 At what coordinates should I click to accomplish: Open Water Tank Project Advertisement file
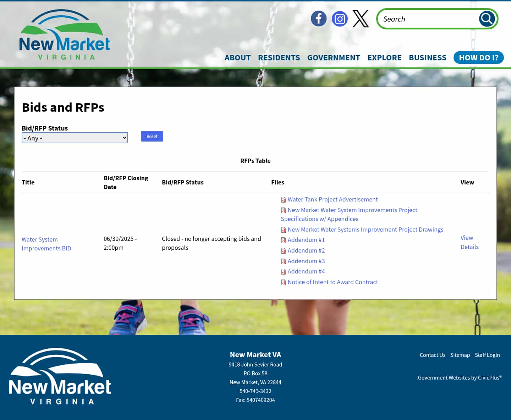(333, 199)
